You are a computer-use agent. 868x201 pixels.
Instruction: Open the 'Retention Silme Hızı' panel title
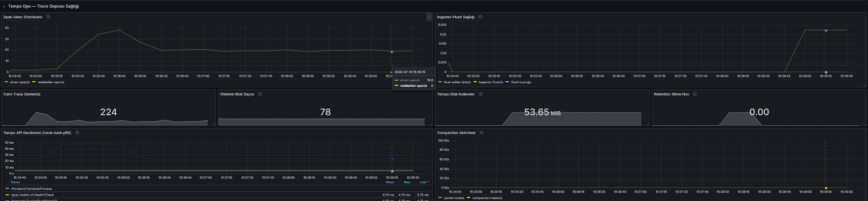671,94
